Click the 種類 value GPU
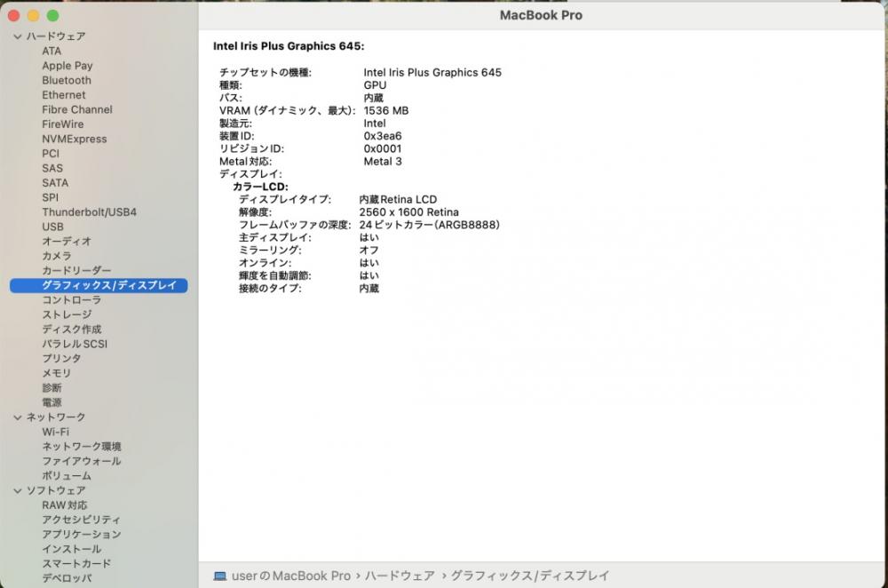Screen dimensions: 888x588 point(375,85)
